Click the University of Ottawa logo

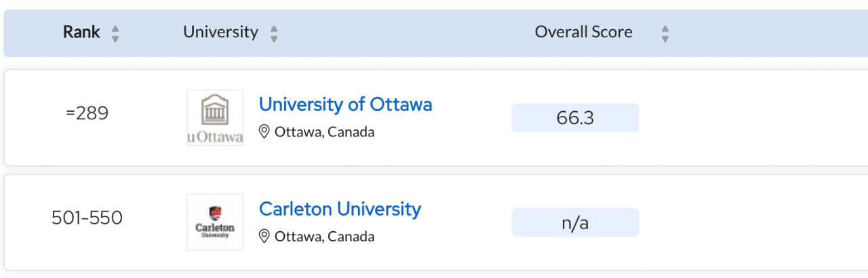pos(215,118)
